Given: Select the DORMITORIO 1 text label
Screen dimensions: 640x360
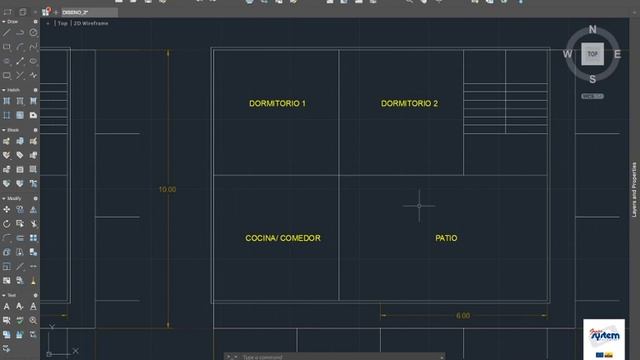Looking at the screenshot, I should 278,104.
